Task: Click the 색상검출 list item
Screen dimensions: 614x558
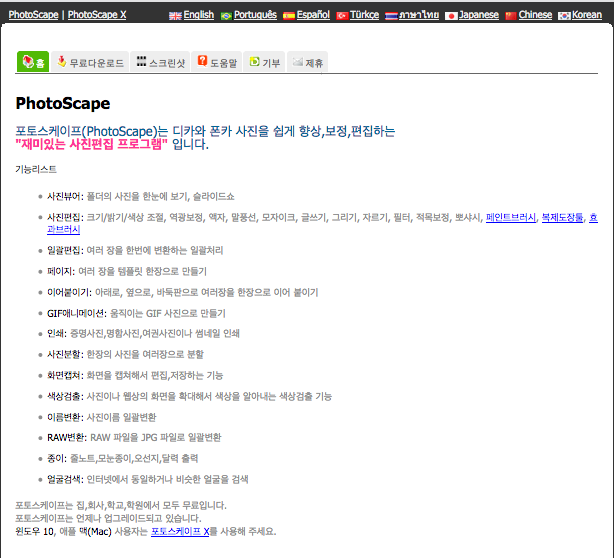Action: (x=190, y=396)
